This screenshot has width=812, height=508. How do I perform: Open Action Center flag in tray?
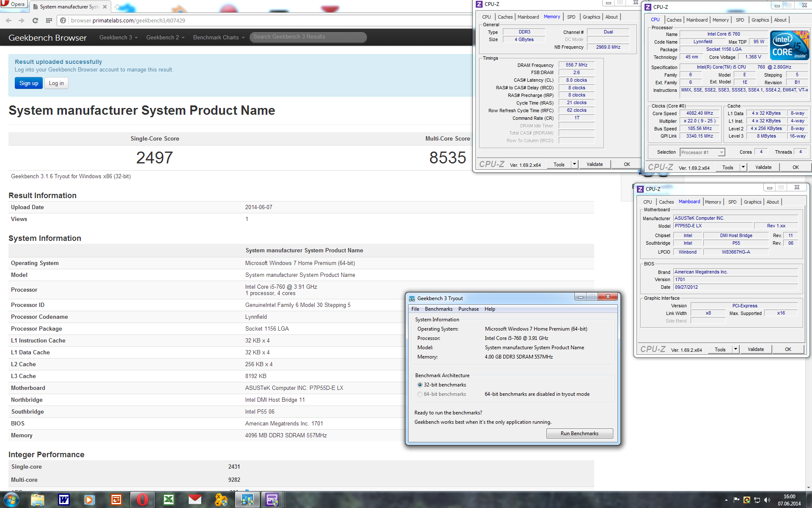pyautogui.click(x=736, y=500)
